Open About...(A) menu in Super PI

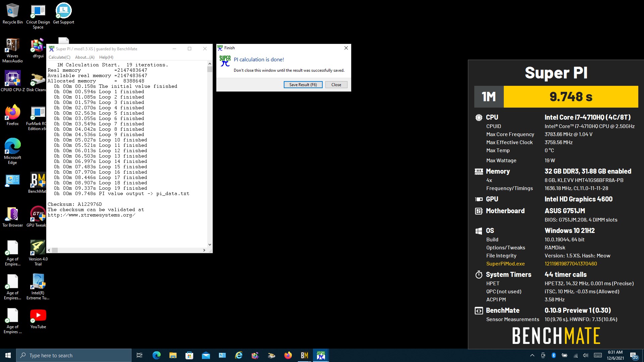point(85,57)
